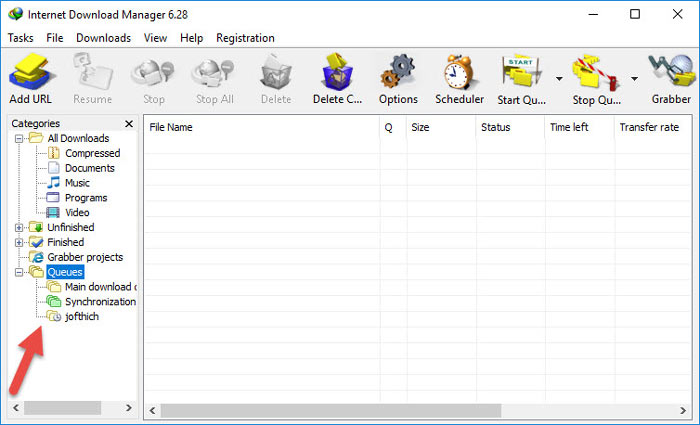Select Grabber projects in the tree
Viewport: 700px width, 425px height.
pyautogui.click(x=85, y=257)
